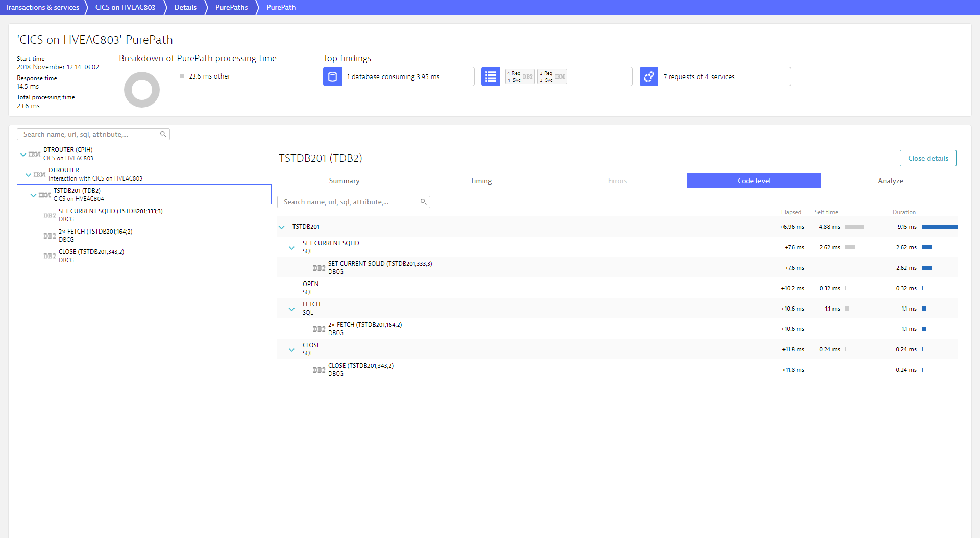Open the Analyze tab
The image size is (980, 538).
891,181
